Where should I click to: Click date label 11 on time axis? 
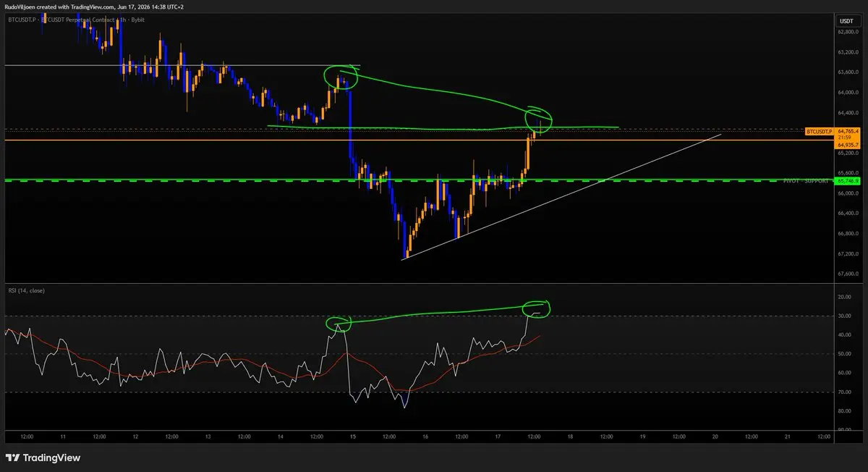pos(64,437)
